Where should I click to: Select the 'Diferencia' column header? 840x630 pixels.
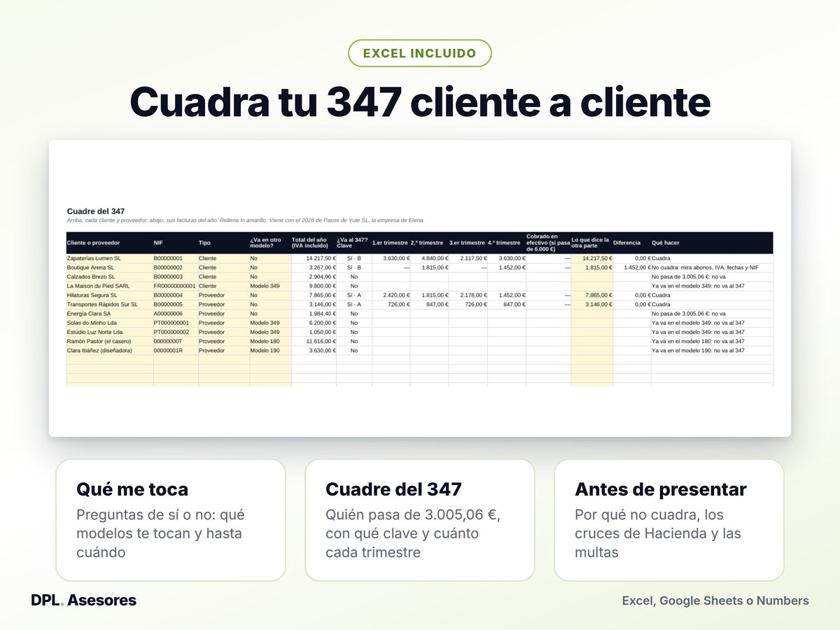pyautogui.click(x=631, y=243)
